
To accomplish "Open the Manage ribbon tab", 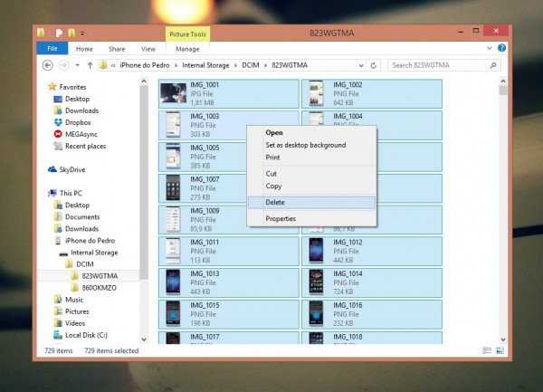I will [187, 49].
